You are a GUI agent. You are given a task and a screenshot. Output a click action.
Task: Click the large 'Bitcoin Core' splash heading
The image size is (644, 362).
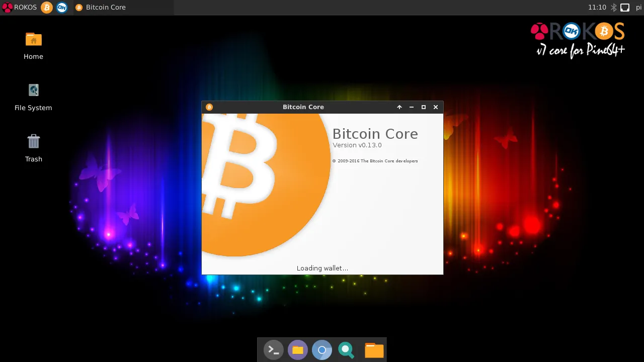pyautogui.click(x=375, y=134)
